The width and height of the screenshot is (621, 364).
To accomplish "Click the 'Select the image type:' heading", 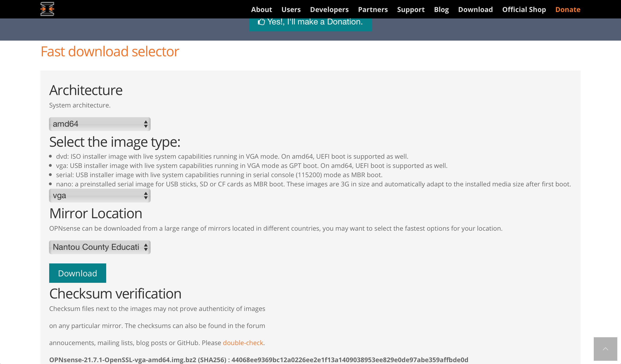I will point(115,142).
